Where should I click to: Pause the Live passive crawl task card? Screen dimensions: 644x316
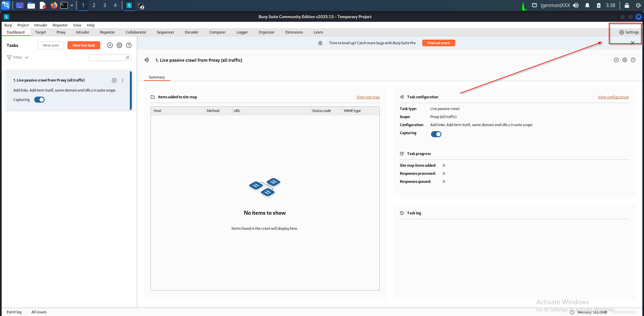pos(114,80)
